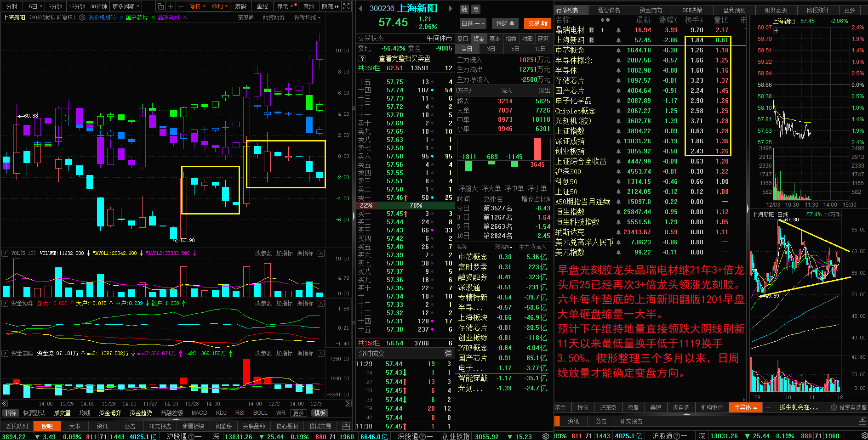868x440 pixels.
Task: Toggle fullscreen chart icon
Action: click(347, 6)
